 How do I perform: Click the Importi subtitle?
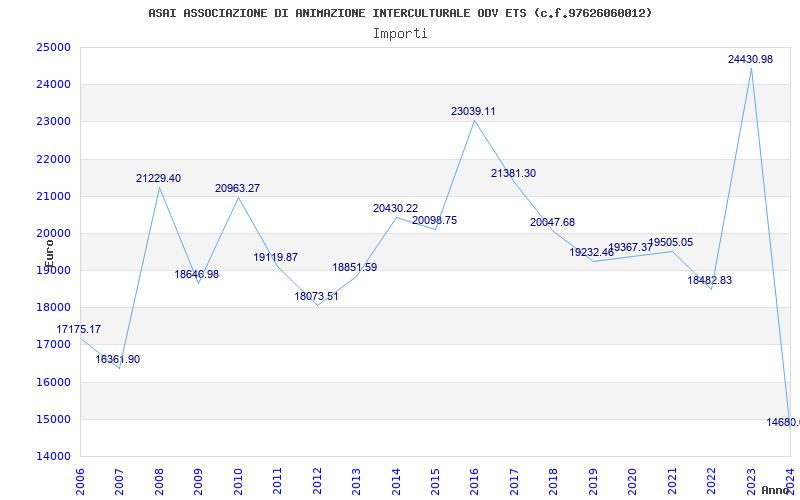[x=400, y=34]
